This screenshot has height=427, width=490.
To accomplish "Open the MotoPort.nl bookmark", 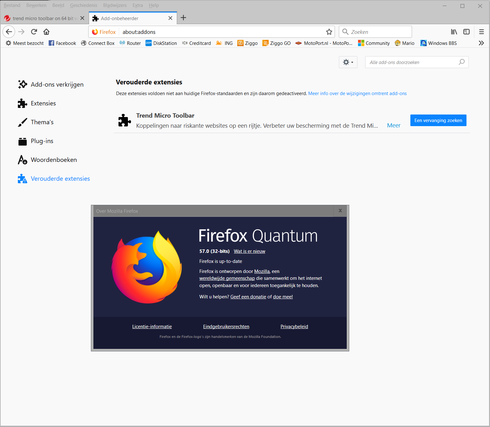I will point(324,43).
